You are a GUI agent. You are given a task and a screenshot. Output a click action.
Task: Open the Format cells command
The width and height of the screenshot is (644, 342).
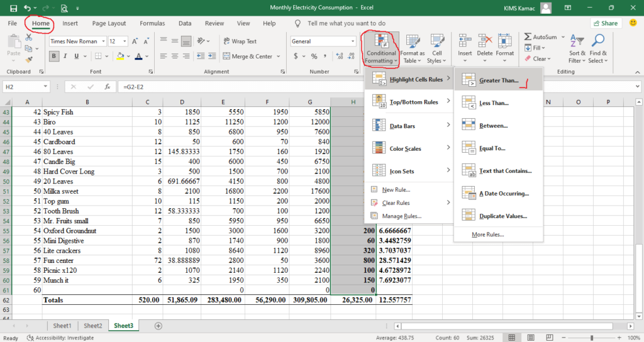click(x=505, y=48)
